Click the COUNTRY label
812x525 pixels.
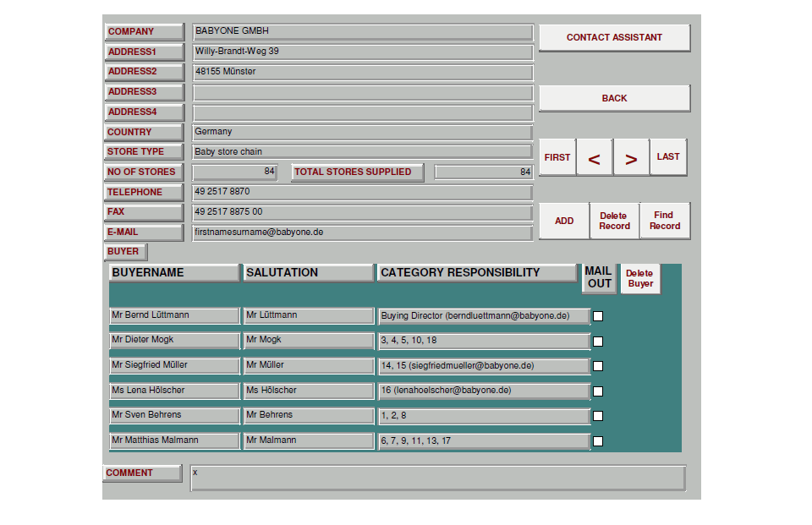click(x=144, y=133)
